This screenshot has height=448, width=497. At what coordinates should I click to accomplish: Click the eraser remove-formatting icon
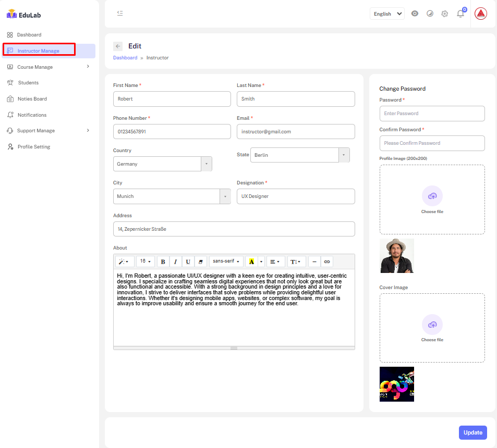click(202, 262)
